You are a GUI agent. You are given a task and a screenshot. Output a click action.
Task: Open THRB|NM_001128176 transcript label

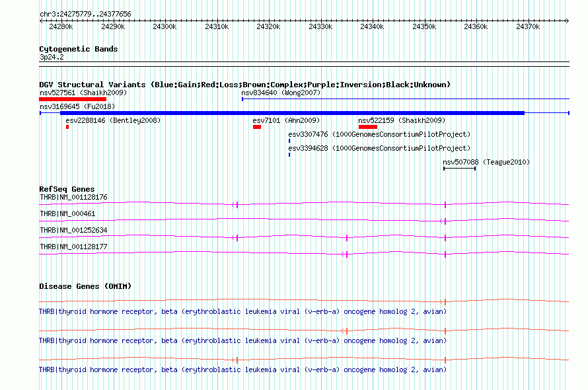[x=73, y=197]
